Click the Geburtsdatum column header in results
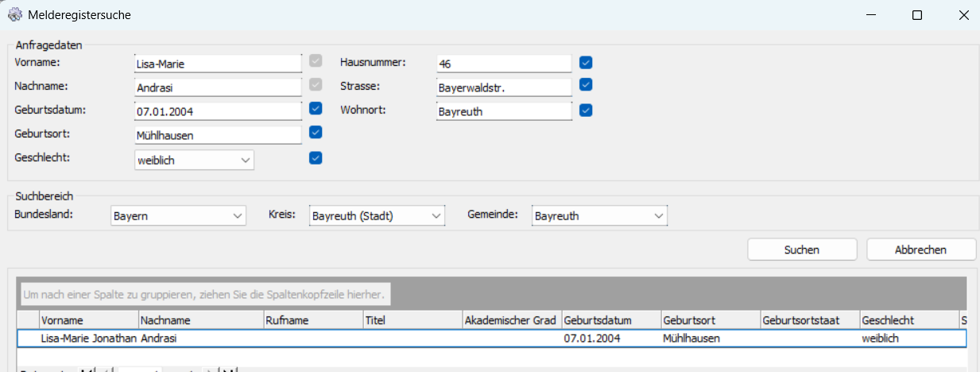980x372 pixels. pos(610,320)
